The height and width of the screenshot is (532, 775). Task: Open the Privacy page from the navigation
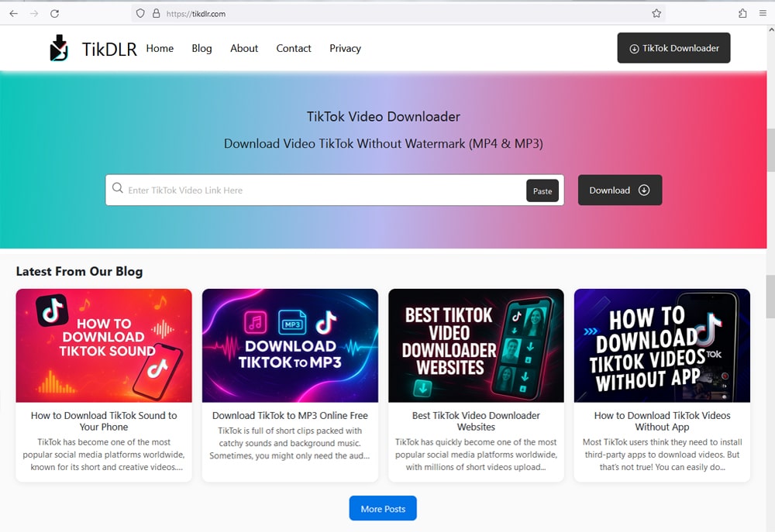[345, 48]
